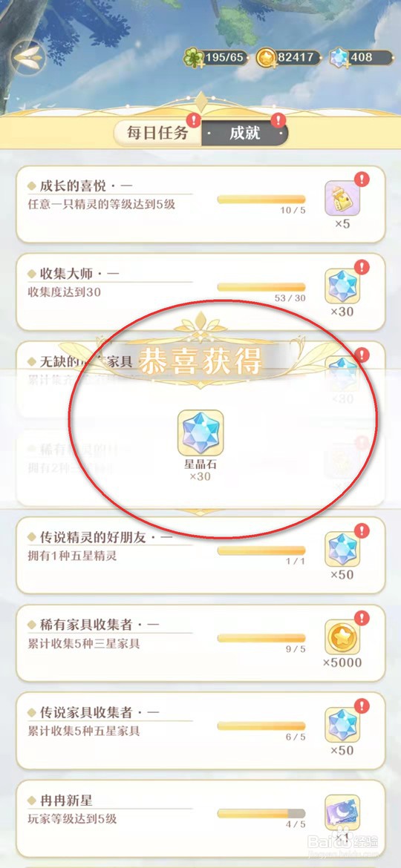The image size is (401, 868).
Task: Claim the potion bottle reward ×5
Action: (x=342, y=197)
